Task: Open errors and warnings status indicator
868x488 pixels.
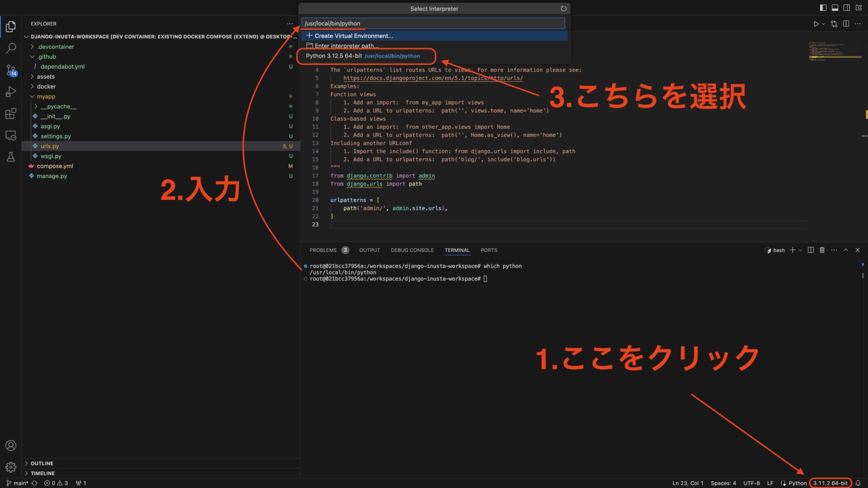Action: pos(56,483)
